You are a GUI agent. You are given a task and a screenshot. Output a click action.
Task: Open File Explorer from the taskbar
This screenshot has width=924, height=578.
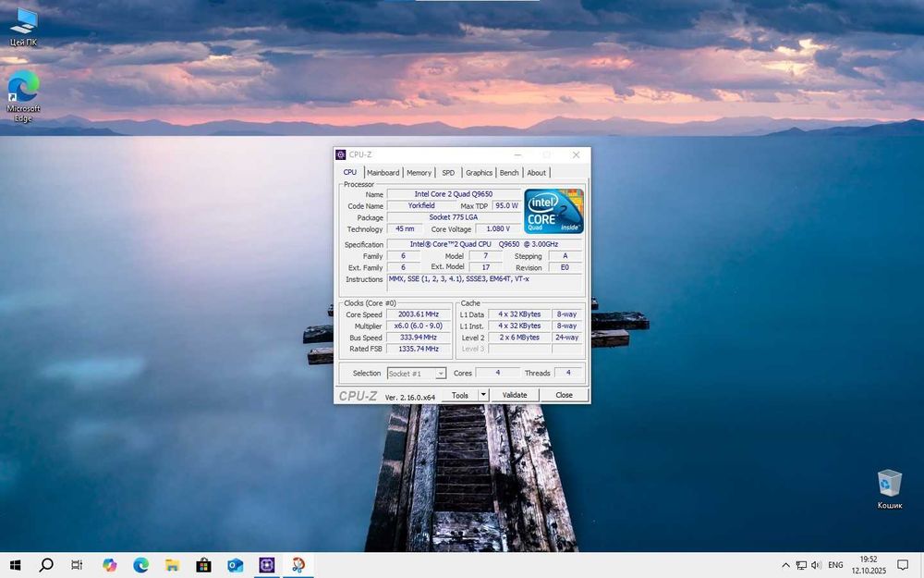click(172, 565)
